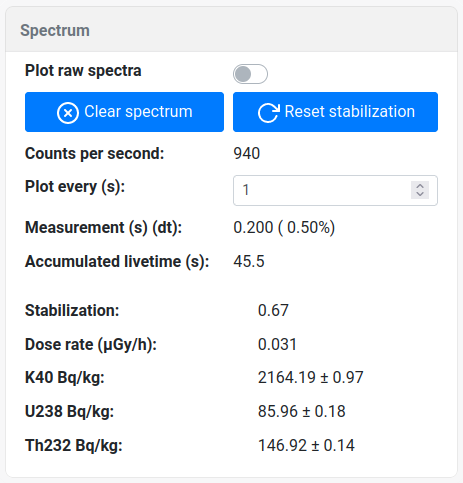This screenshot has height=483, width=463.
Task: Click the Plot every (s) label
Action: pyautogui.click(x=75, y=187)
